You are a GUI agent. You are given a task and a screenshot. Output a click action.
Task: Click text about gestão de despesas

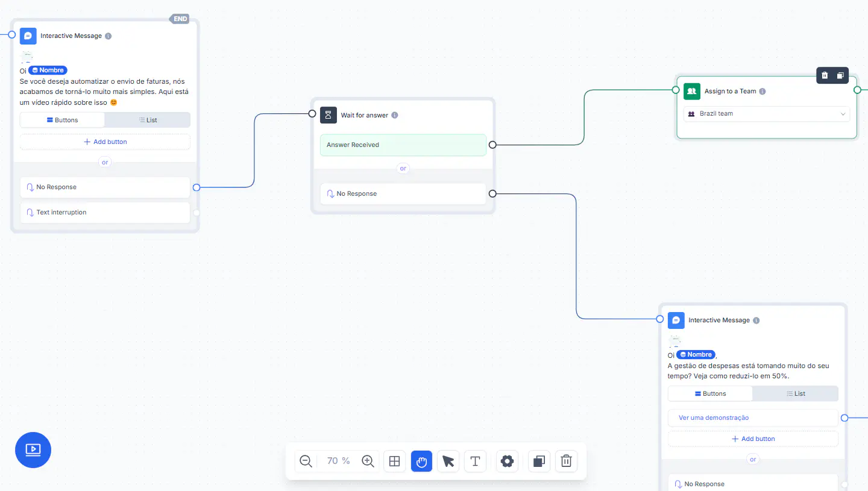click(x=749, y=371)
